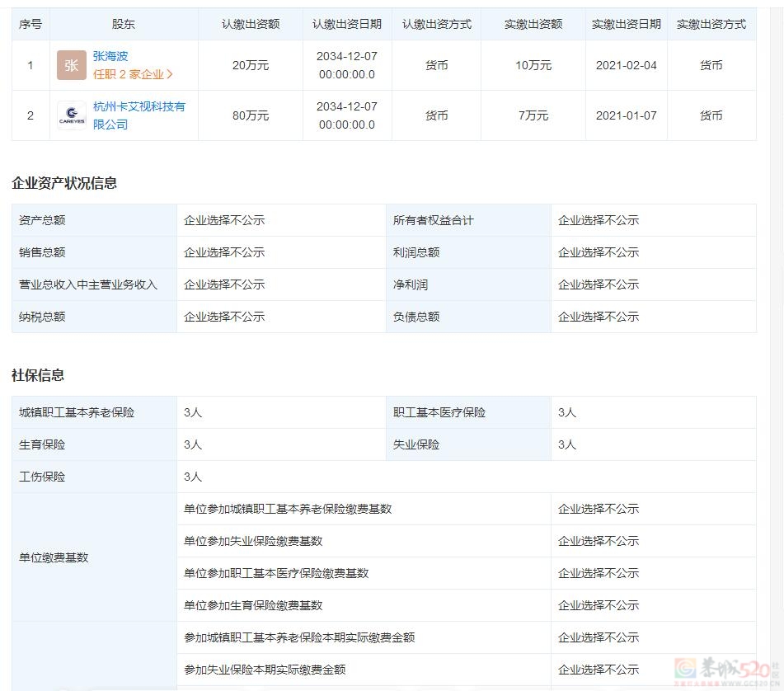Click the 认缴出资额 column header
Viewport: 784px width, 691px height.
pyautogui.click(x=251, y=24)
